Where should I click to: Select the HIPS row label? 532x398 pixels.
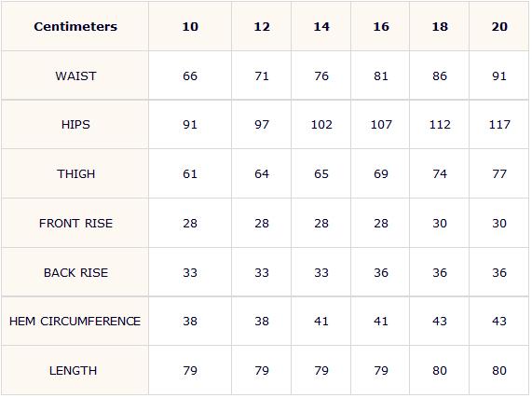(x=75, y=125)
